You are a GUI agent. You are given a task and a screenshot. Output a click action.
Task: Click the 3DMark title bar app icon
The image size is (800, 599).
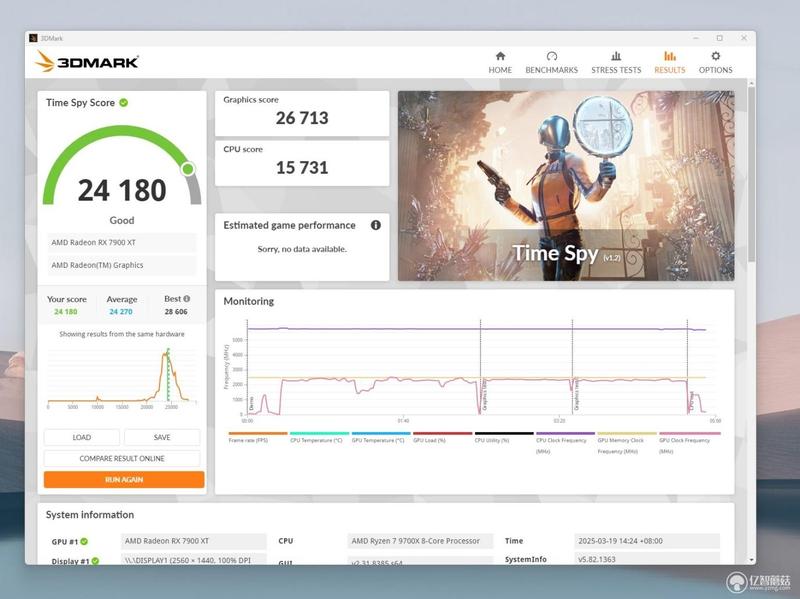point(33,38)
